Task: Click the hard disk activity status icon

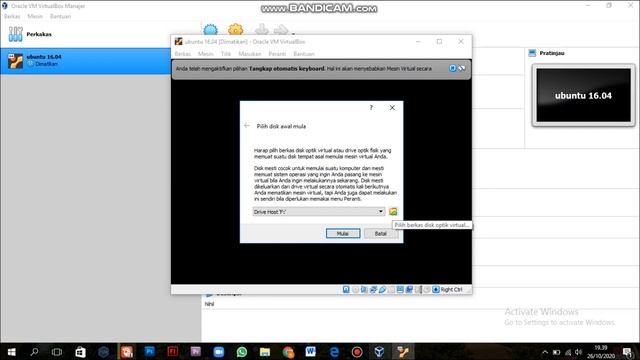Action: click(346, 289)
